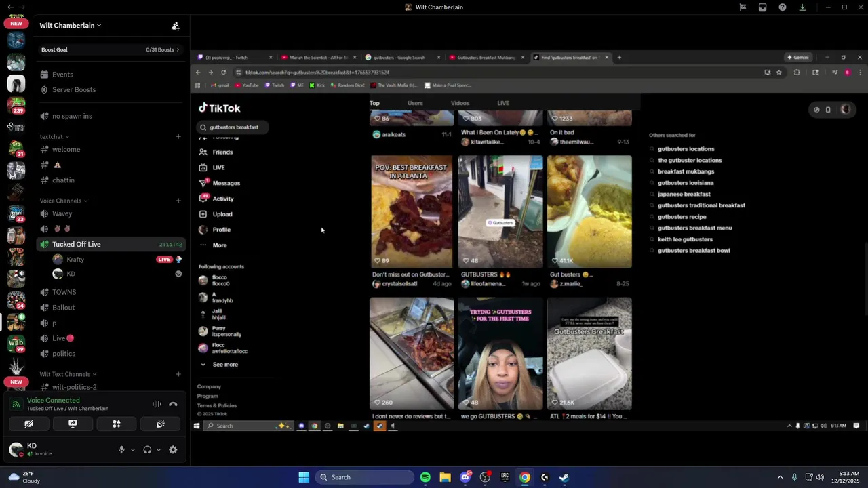Viewport: 868px width, 488px height.
Task: Click keith lee gutbusters search suggestion
Action: (685, 239)
